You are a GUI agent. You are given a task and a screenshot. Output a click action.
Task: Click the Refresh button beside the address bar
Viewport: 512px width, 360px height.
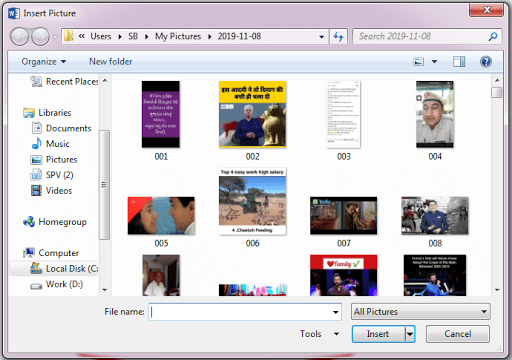(338, 36)
